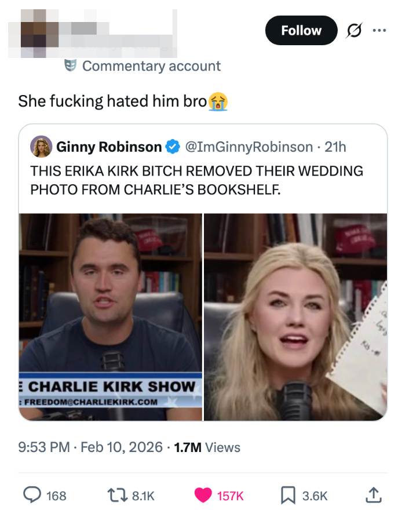409x532 pixels.
Task: Click Ginny Robinson's small avatar
Action: click(41, 147)
